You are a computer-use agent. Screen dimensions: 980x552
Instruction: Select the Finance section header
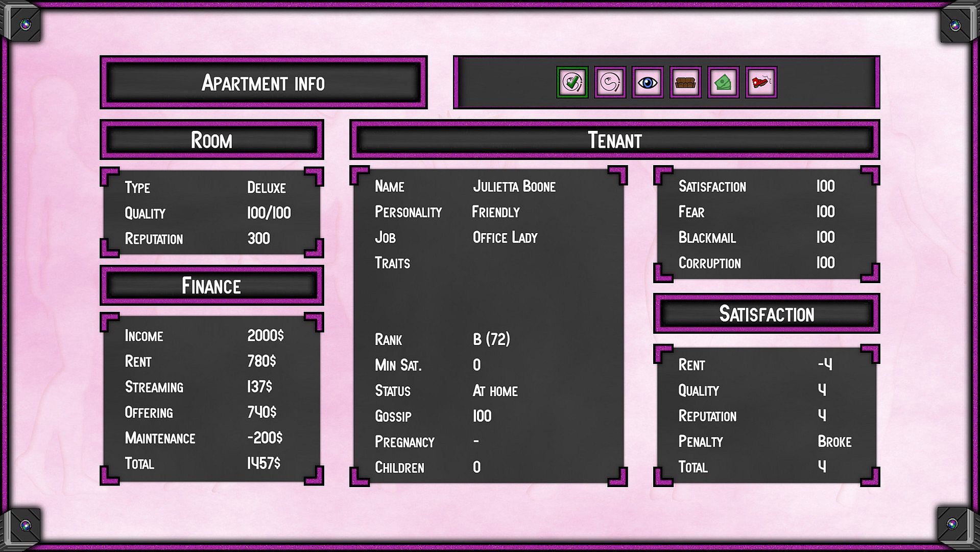click(x=212, y=286)
